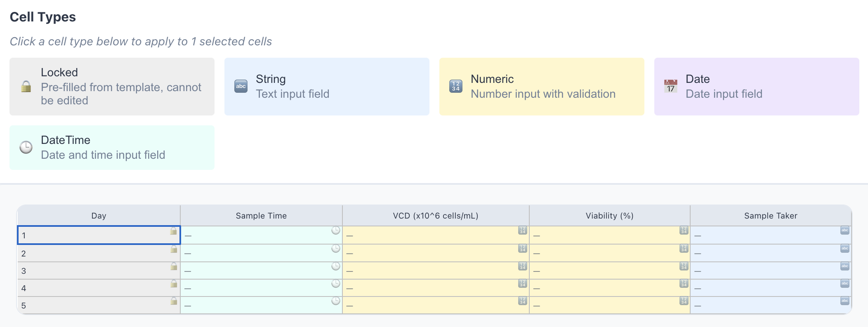Apply the Numeric cell type
Viewport: 868px width, 327px height.
coord(542,87)
